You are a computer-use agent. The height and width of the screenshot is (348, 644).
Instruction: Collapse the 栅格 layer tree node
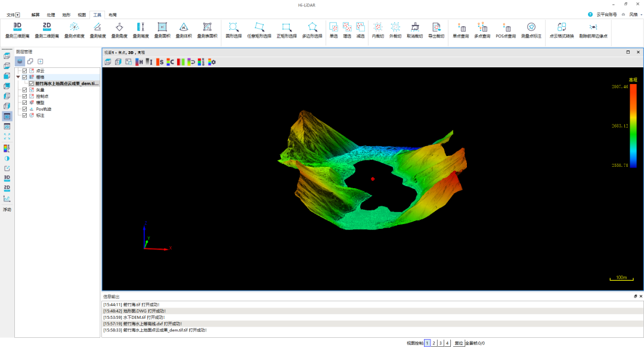click(x=18, y=77)
